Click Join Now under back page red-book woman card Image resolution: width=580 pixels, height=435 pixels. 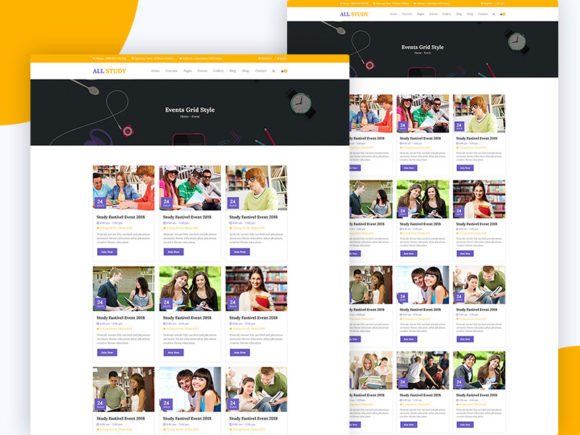pyautogui.click(x=465, y=253)
